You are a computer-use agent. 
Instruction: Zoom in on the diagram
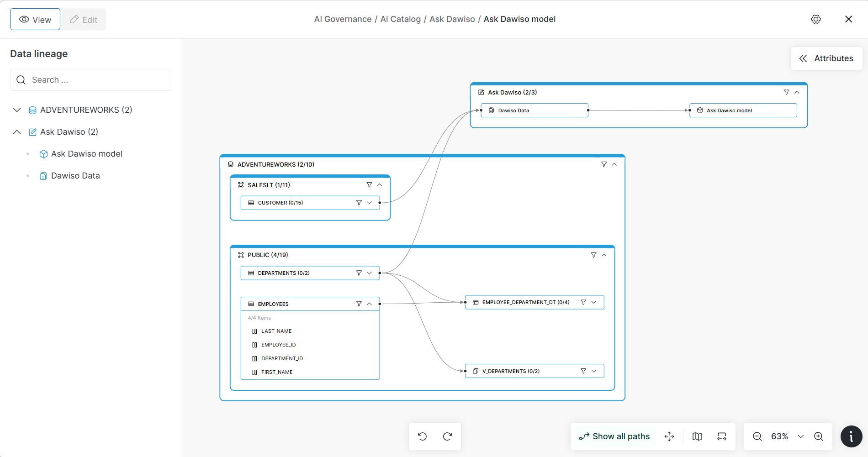819,436
